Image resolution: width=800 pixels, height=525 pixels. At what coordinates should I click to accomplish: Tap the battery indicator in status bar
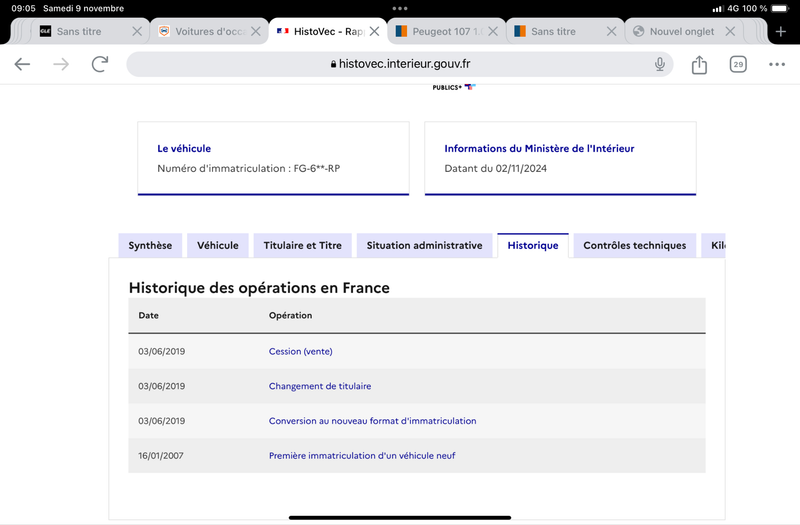pyautogui.click(x=780, y=8)
